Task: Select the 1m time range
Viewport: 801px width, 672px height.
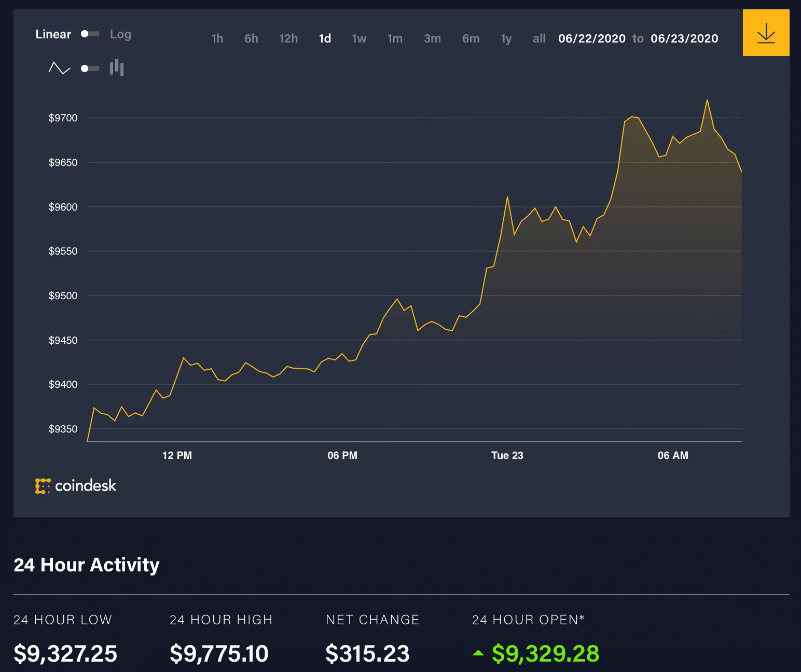Action: [x=395, y=38]
